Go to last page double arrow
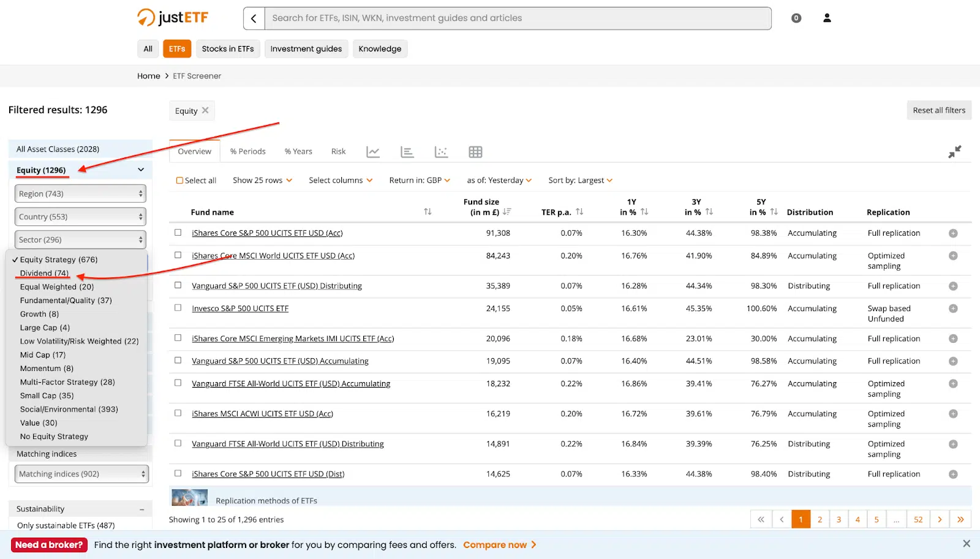This screenshot has width=980, height=559. pyautogui.click(x=960, y=519)
